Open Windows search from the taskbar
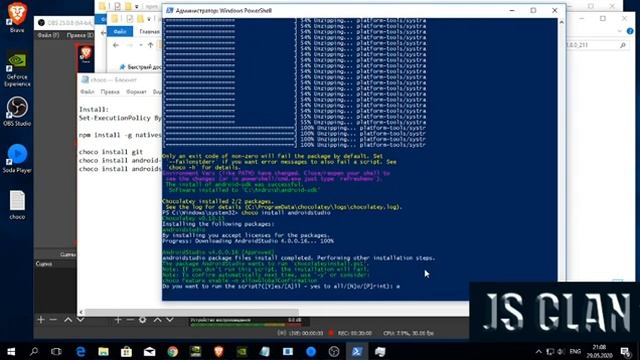 34,351
